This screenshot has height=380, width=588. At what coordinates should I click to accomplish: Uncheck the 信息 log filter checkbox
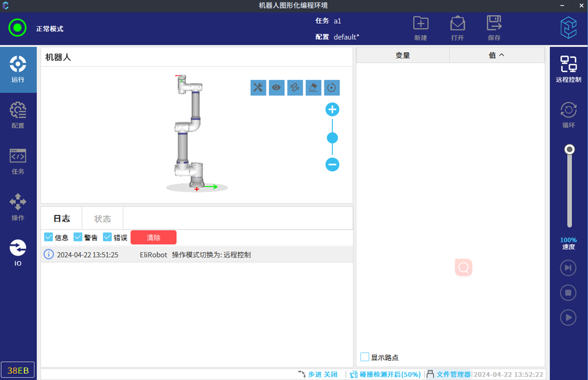tap(49, 237)
